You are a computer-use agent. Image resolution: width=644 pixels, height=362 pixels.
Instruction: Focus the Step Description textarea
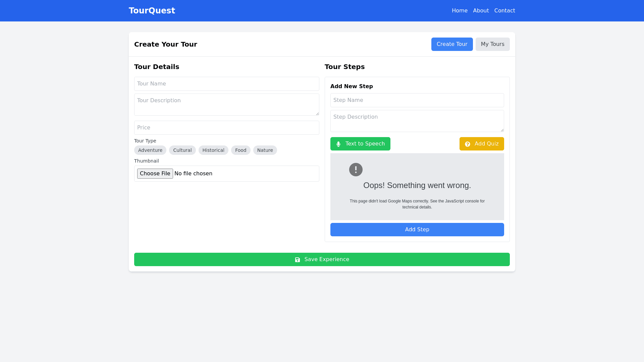tap(417, 121)
